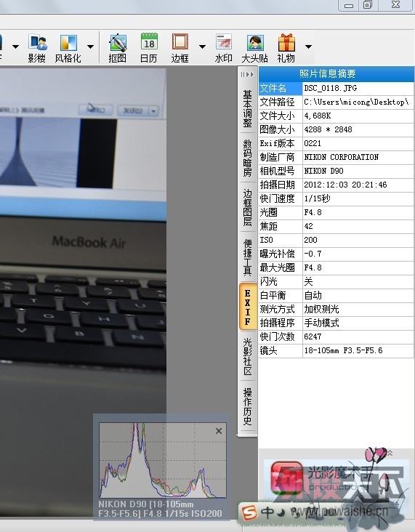Expand the dropdown arrow left of 影楼
This screenshot has height=532, width=415.
pos(15,46)
